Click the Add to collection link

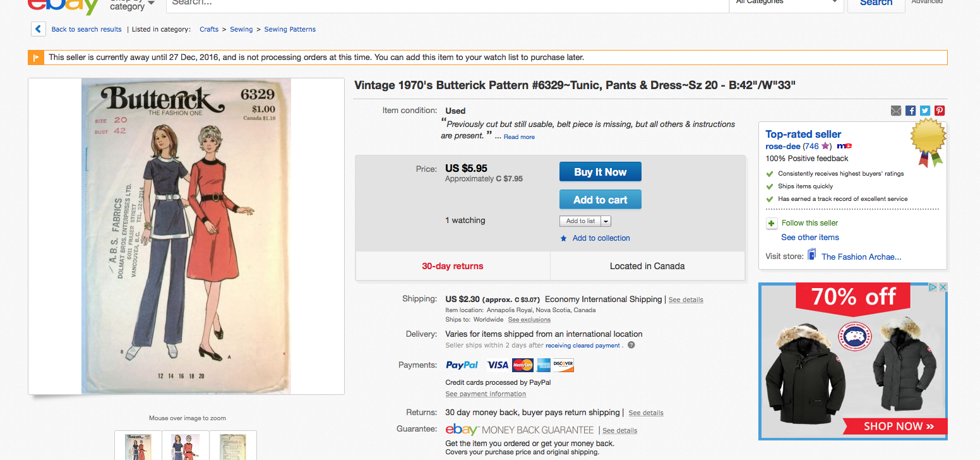point(601,238)
